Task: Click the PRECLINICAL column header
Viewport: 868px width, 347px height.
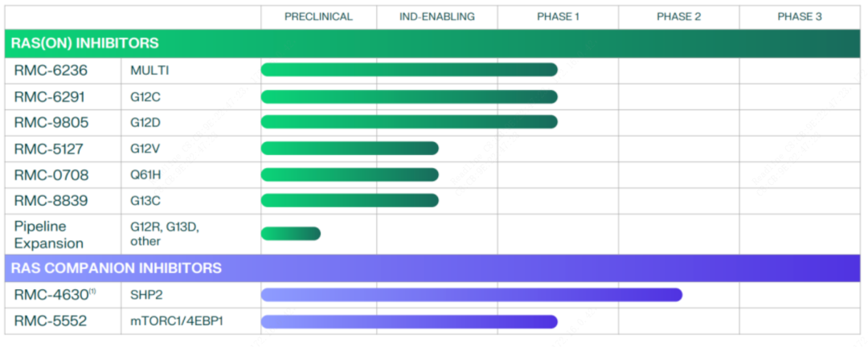Action: (x=318, y=16)
